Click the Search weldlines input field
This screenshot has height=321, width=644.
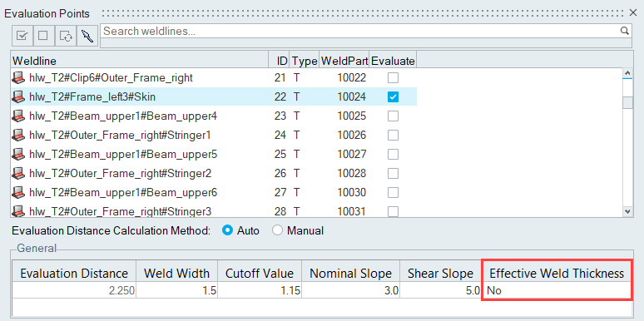(x=360, y=31)
